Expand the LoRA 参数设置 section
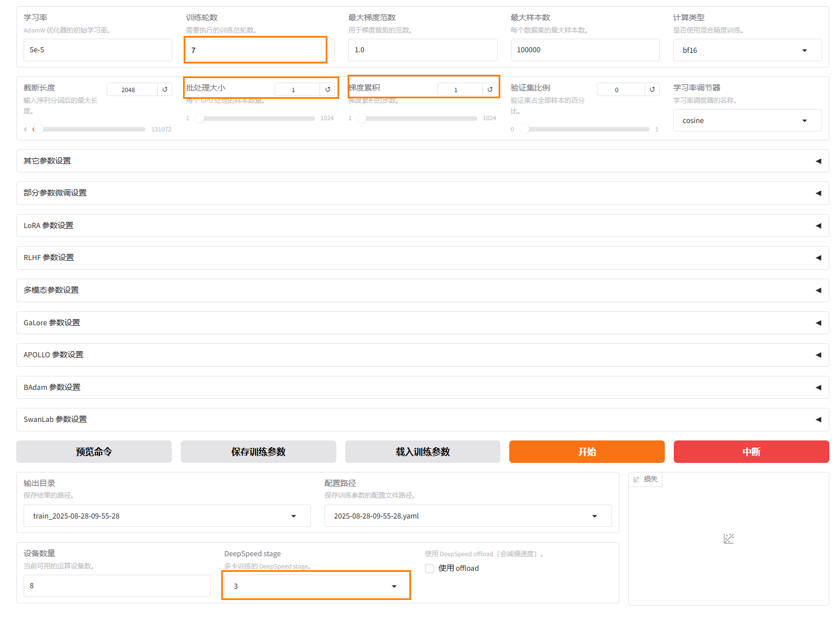Viewport: 840px width, 623px height. (x=422, y=225)
